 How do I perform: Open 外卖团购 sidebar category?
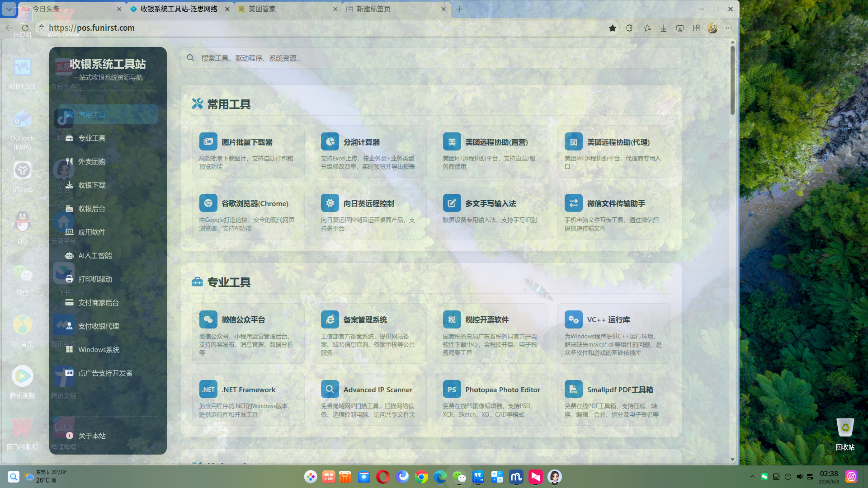(108, 162)
